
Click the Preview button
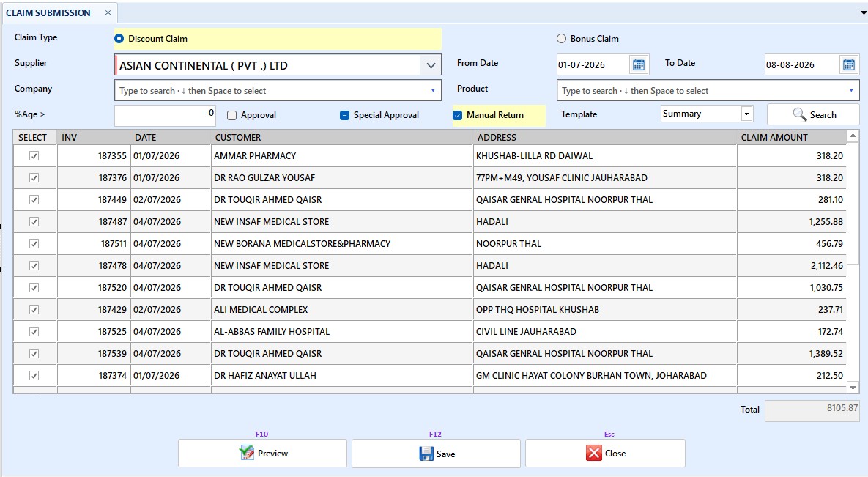pos(262,453)
